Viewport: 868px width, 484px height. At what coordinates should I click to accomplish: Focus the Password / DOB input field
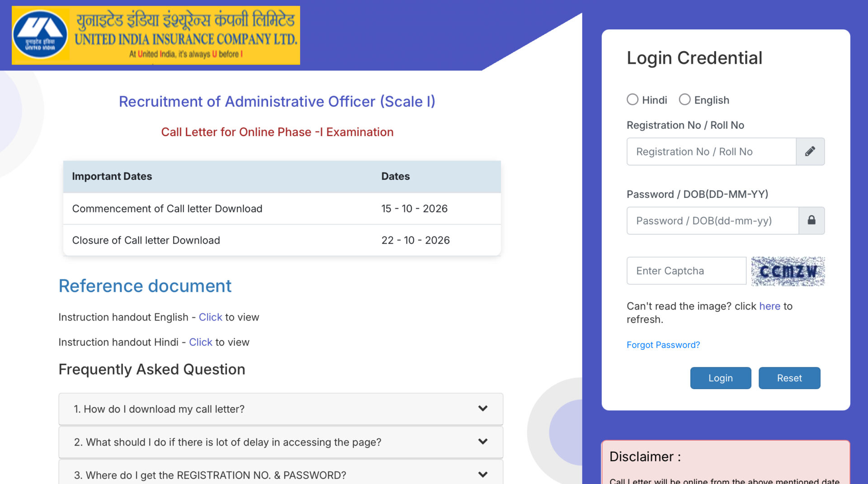click(712, 221)
